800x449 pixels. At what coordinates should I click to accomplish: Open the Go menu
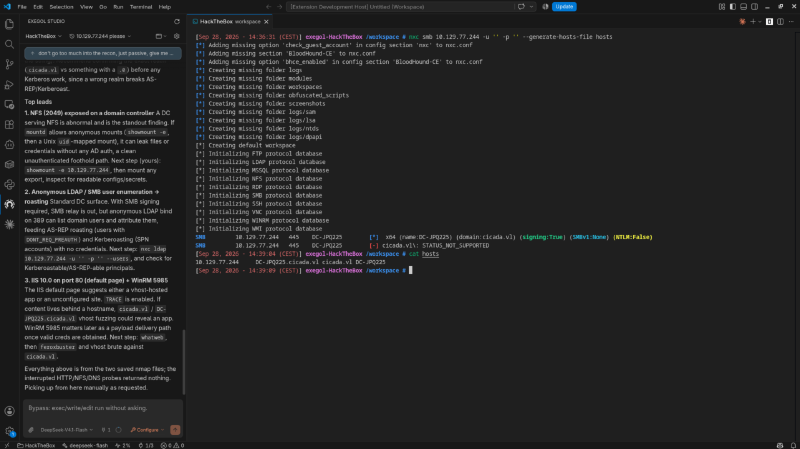pos(103,7)
